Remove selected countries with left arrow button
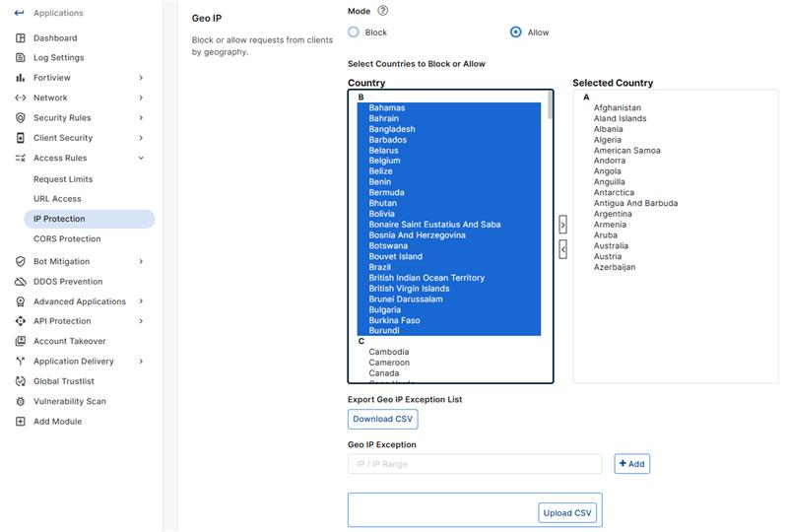 click(x=562, y=249)
